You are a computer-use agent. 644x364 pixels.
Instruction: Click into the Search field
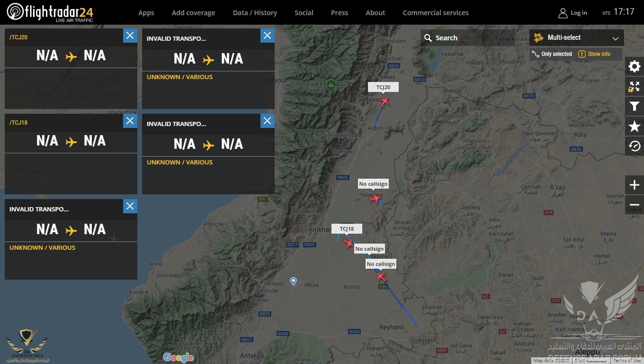474,38
